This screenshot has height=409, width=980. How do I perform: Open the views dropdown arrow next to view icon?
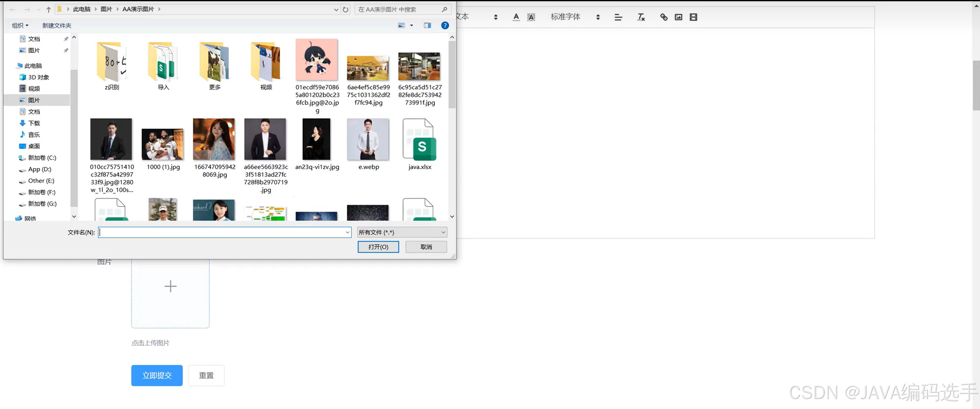pos(412,25)
